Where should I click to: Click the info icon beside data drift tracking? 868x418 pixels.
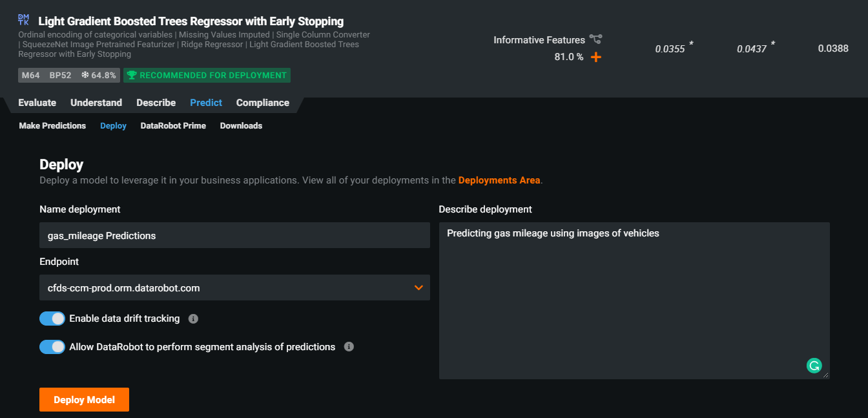point(193,319)
